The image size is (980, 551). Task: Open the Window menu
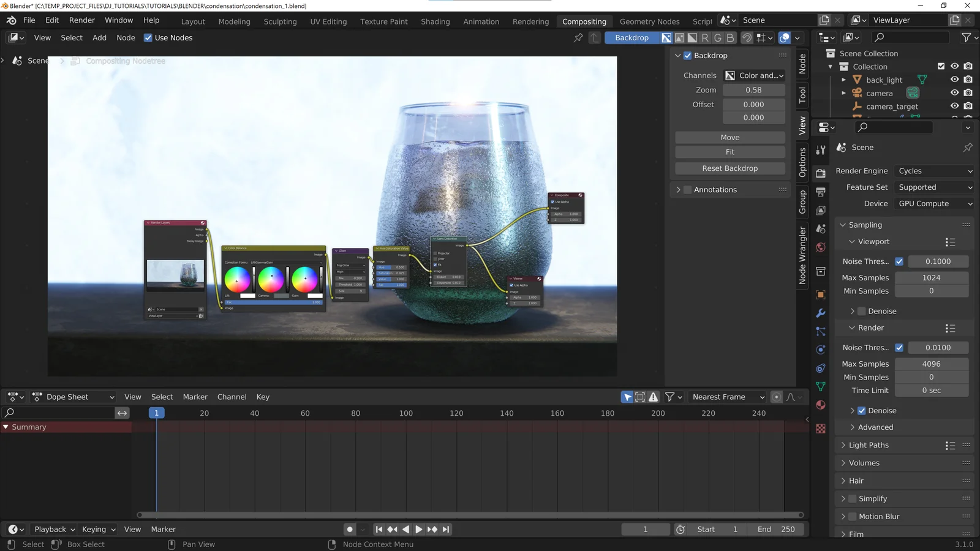tap(119, 20)
